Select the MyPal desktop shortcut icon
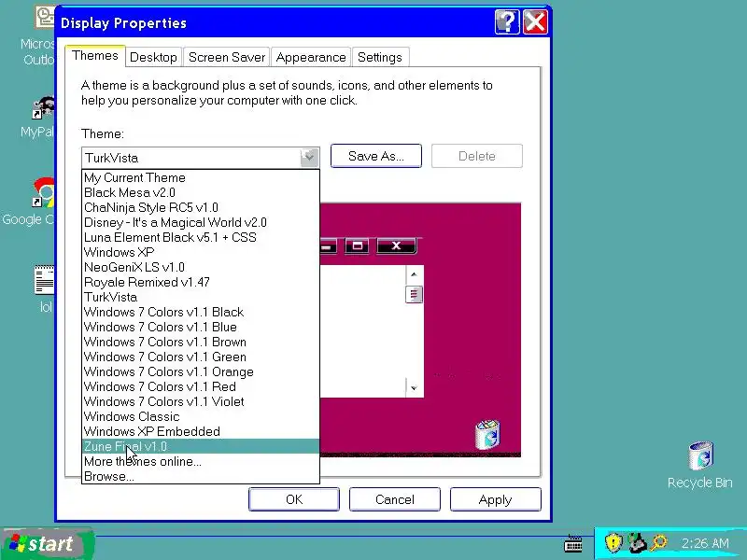The width and height of the screenshot is (747, 560). pyautogui.click(x=43, y=108)
